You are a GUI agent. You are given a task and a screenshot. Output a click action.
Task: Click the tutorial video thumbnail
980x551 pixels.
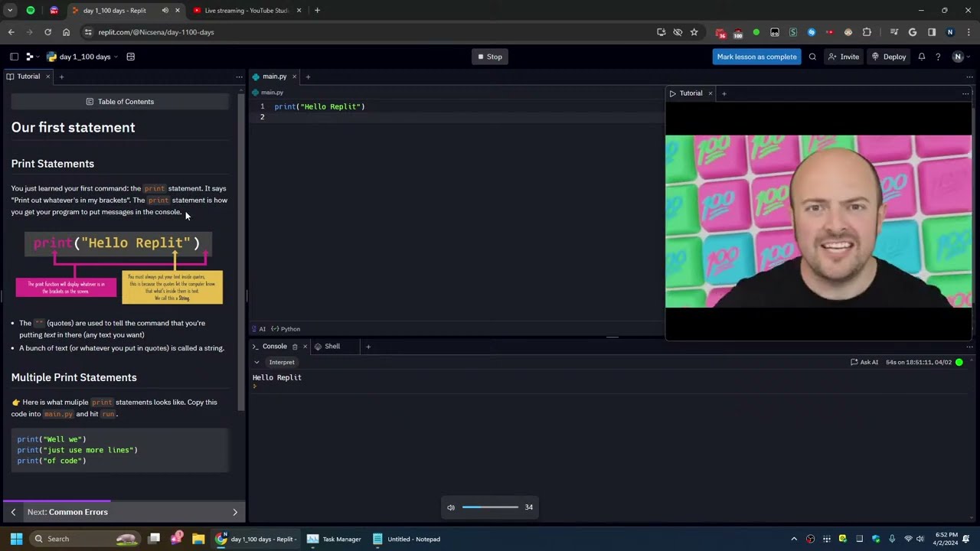(818, 221)
